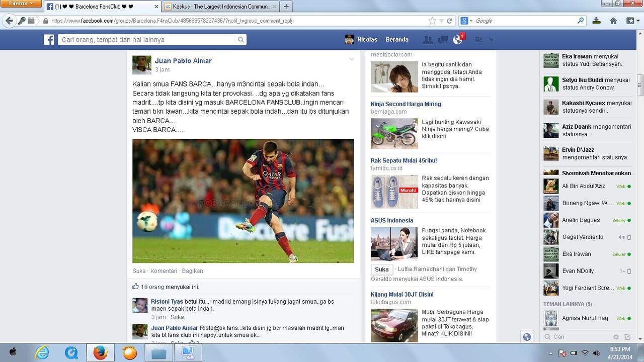Click ticker item Eka Irawan menyukai status
This screenshot has height=362, width=644.
click(587, 60)
